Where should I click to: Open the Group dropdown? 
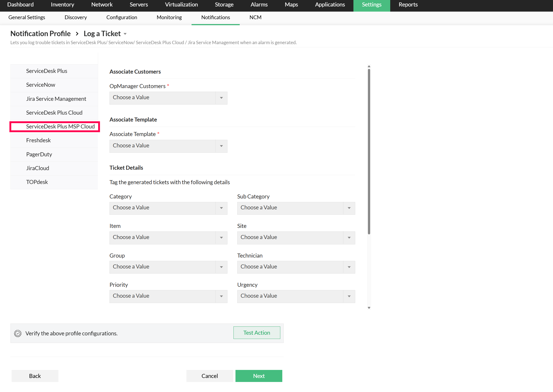coord(168,267)
